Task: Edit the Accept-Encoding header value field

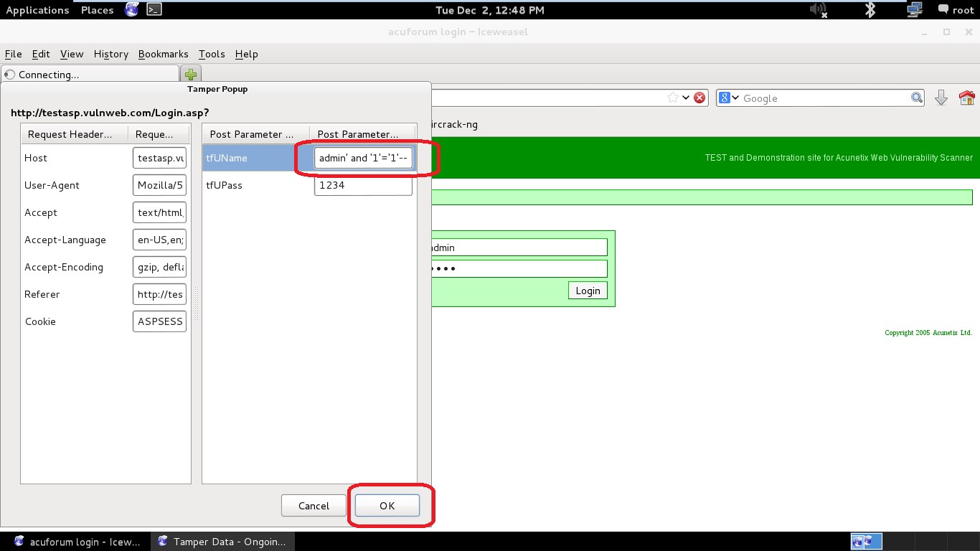Action: tap(159, 267)
